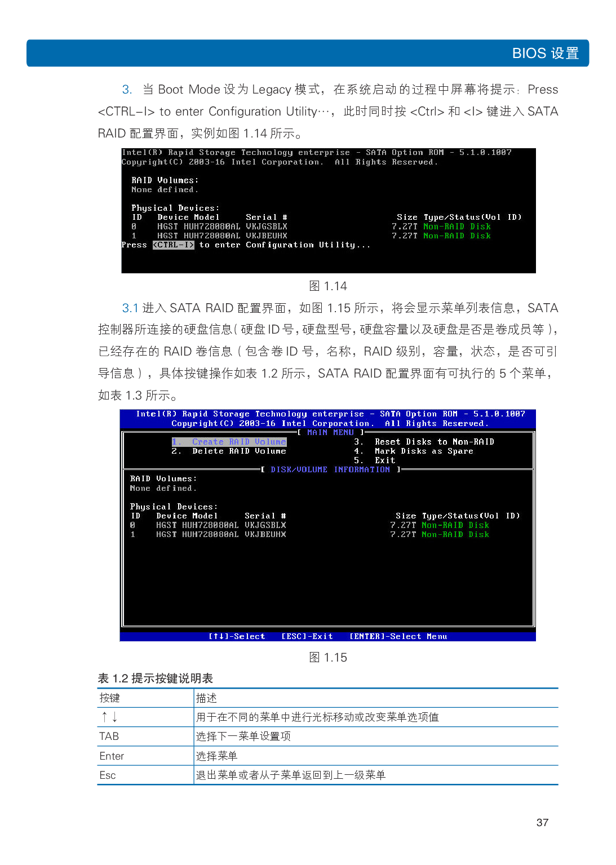This screenshot has width=616, height=865.
Task: Select the highlighted Create RAID Volume option
Action: coord(229,442)
